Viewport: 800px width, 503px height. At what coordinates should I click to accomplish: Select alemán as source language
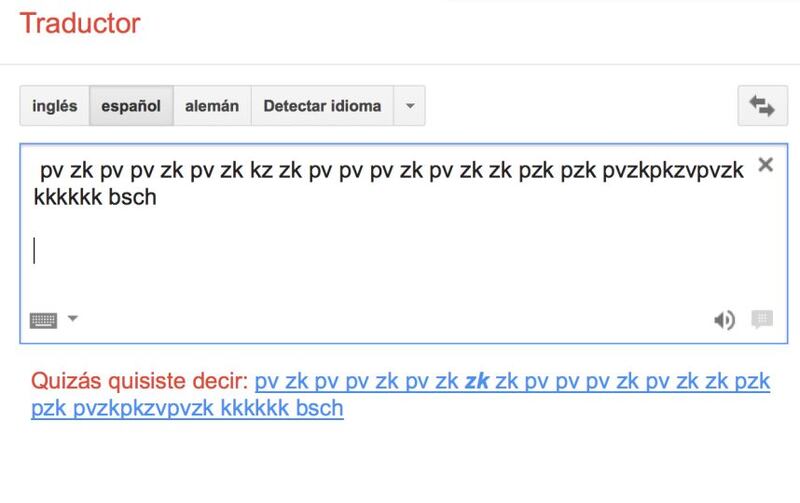(212, 106)
